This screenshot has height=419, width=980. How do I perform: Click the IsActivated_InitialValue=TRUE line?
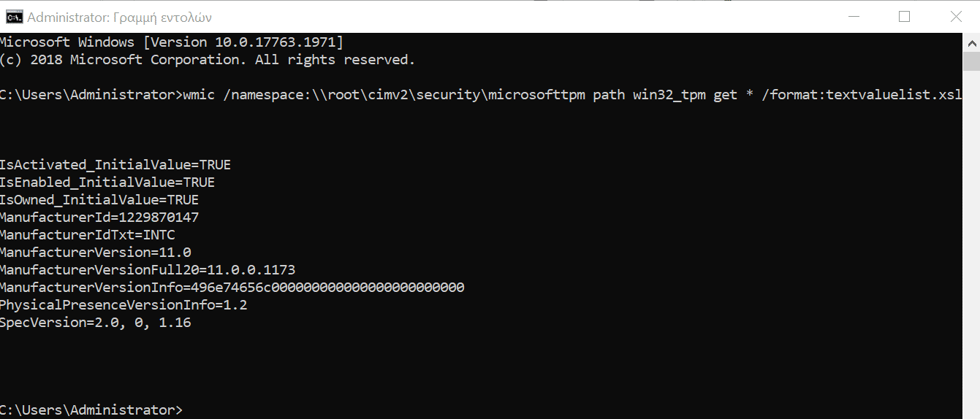pos(115,165)
